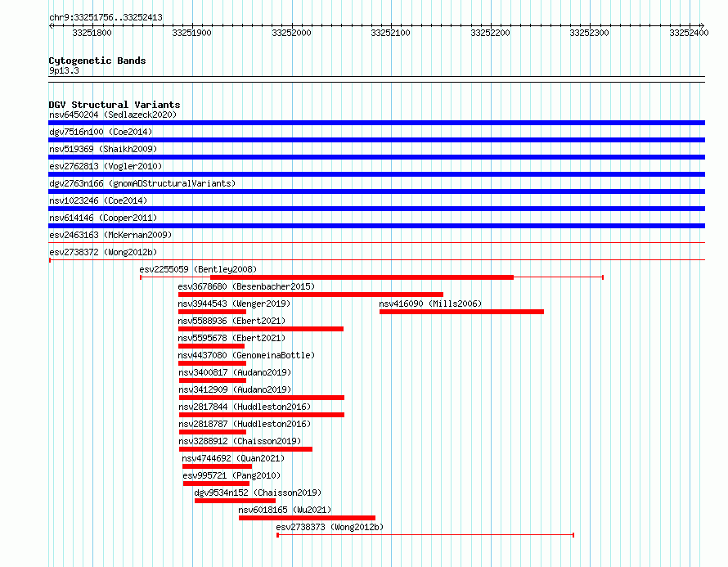Click red bar under esv995721 (Pang2010)

click(217, 484)
